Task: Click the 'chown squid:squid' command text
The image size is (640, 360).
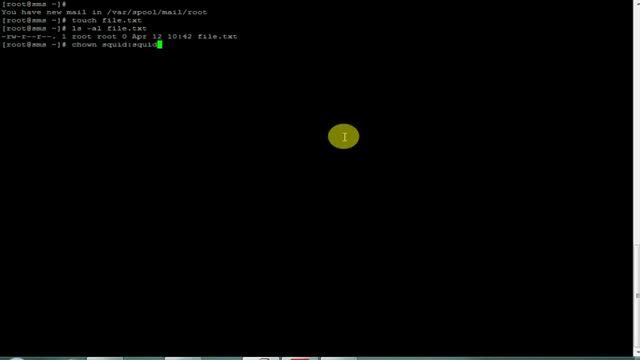Action: pyautogui.click(x=115, y=44)
